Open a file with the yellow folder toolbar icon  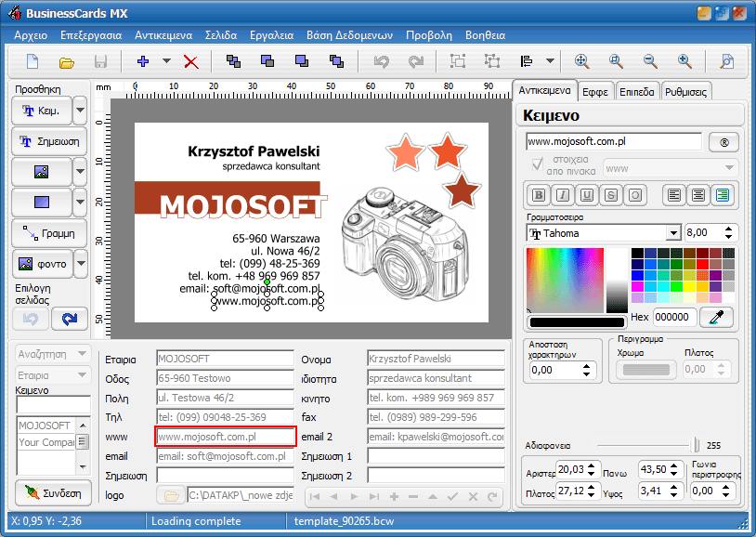67,62
